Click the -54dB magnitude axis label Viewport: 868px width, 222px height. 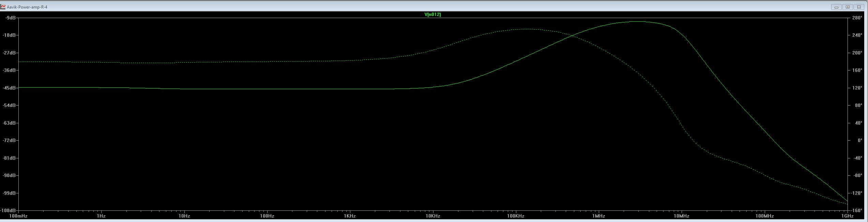9,105
